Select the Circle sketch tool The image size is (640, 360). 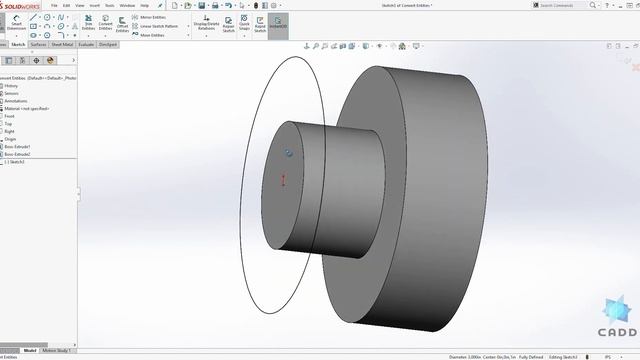pyautogui.click(x=47, y=17)
